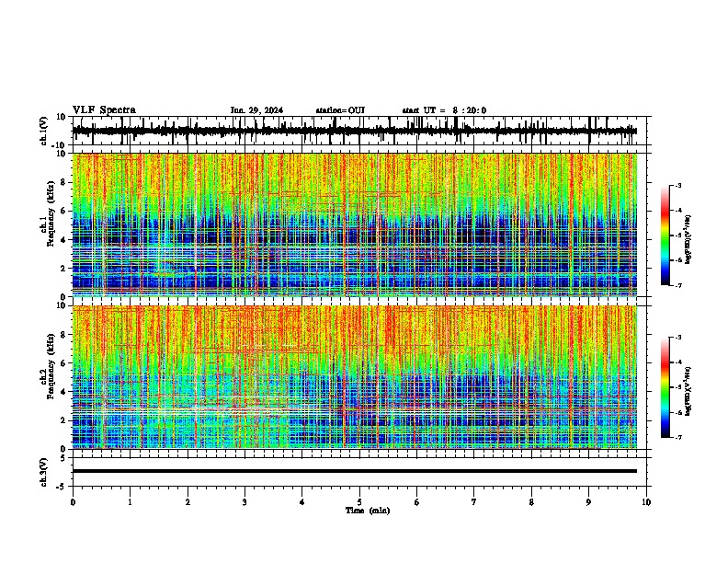Click the date label "29, 2024"

(264, 110)
